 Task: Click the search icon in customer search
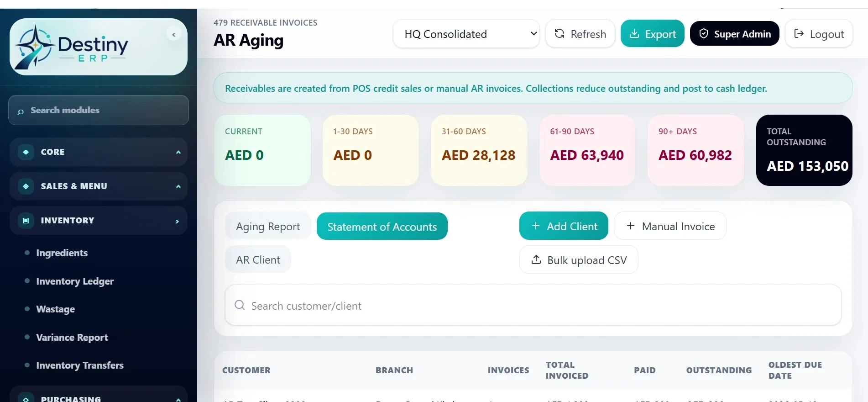pos(240,305)
